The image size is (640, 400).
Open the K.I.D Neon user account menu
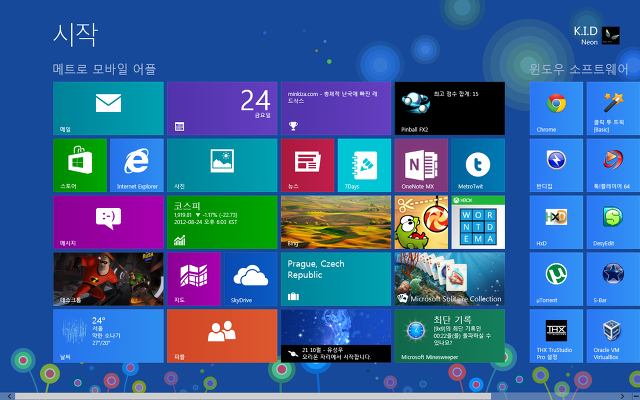(596, 36)
